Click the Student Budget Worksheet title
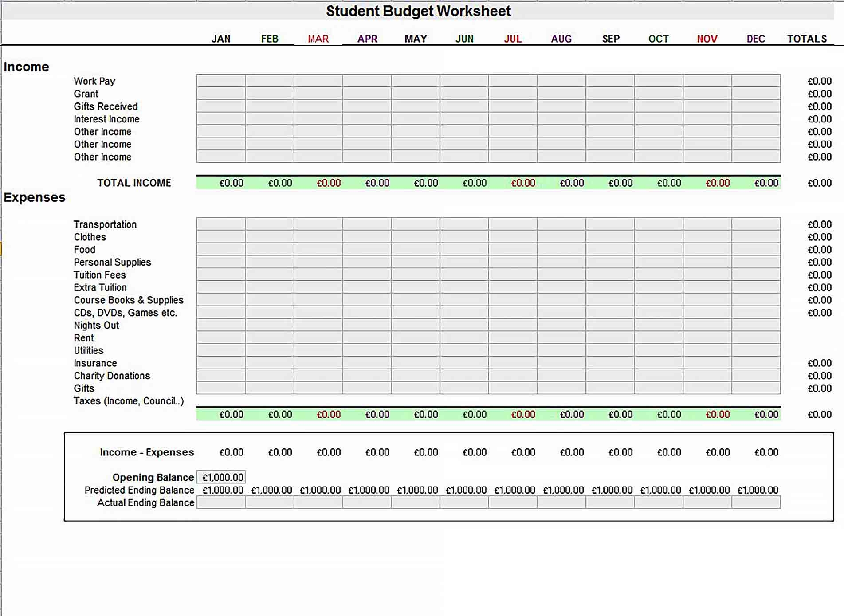This screenshot has width=844, height=616. click(x=418, y=11)
